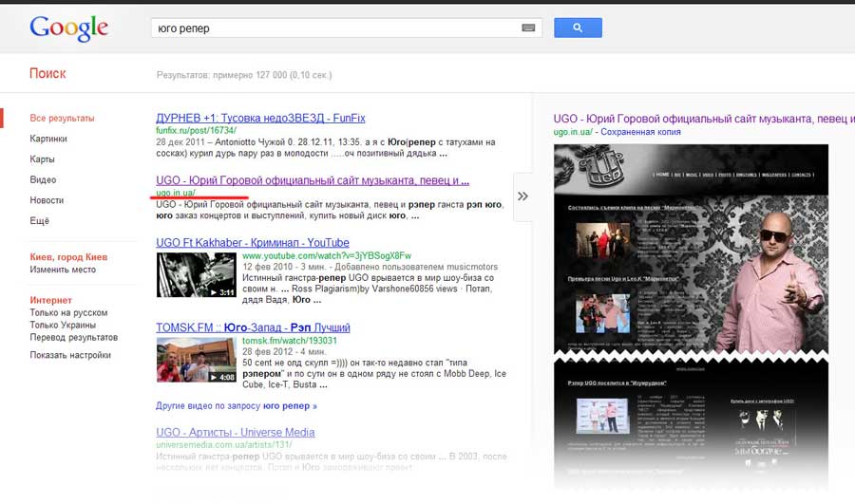Click 'Другие видео по запросу юго репер' link
The image size is (855, 504).
click(237, 406)
